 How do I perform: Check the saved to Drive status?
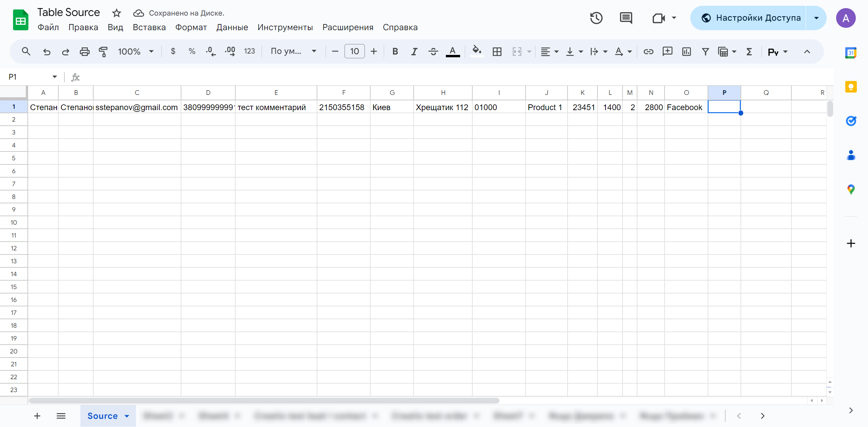[x=179, y=13]
